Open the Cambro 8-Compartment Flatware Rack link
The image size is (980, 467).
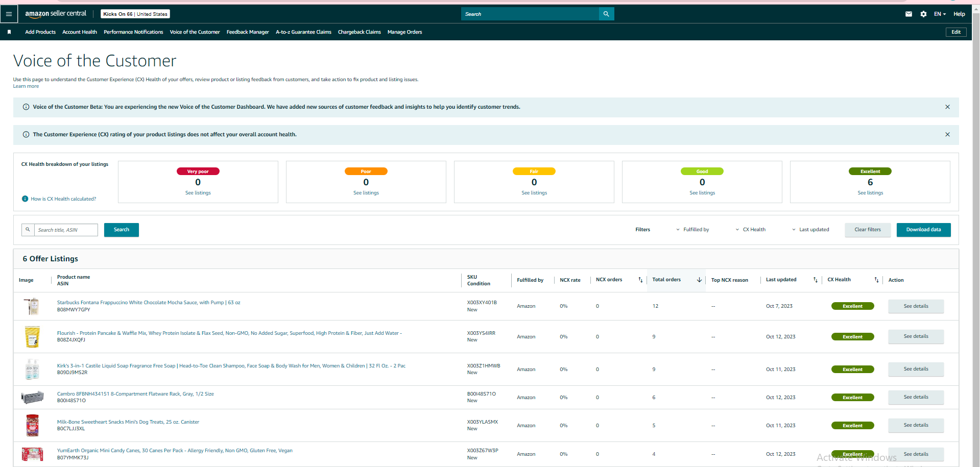click(135, 394)
